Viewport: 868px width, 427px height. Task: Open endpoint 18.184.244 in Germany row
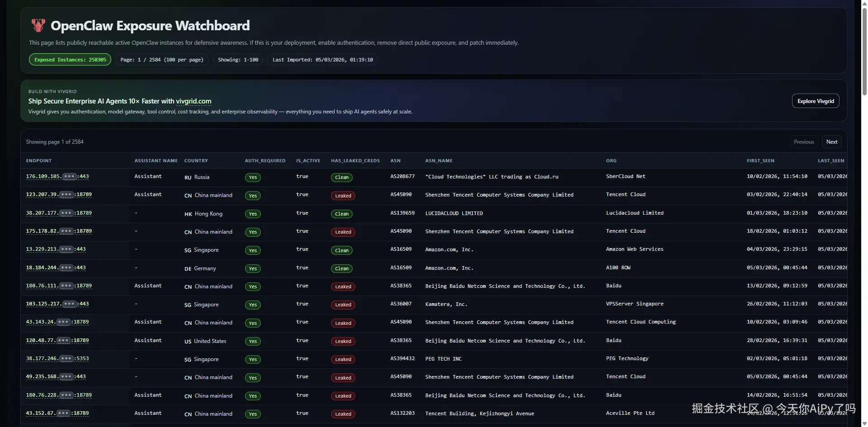pos(56,268)
